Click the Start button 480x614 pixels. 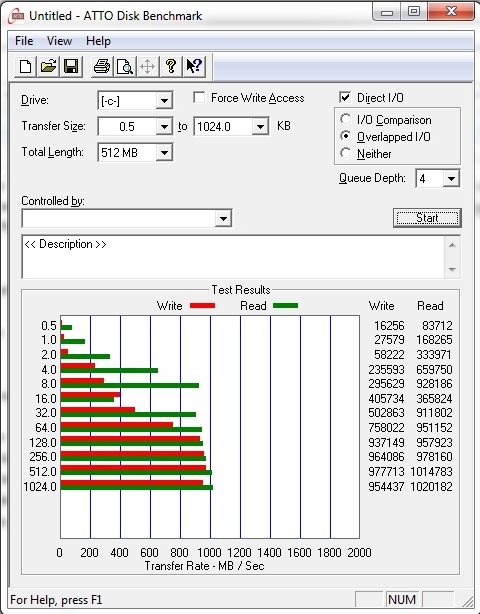tap(427, 218)
